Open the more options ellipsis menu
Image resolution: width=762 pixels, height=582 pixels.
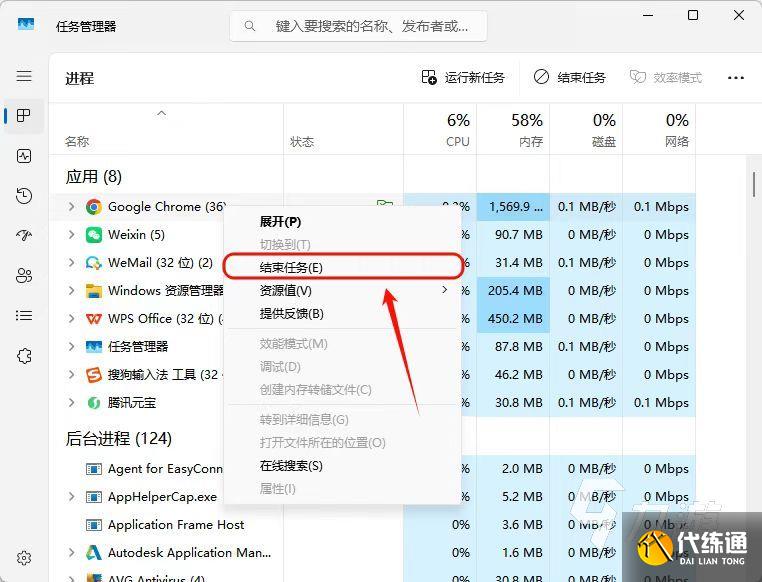[x=736, y=78]
